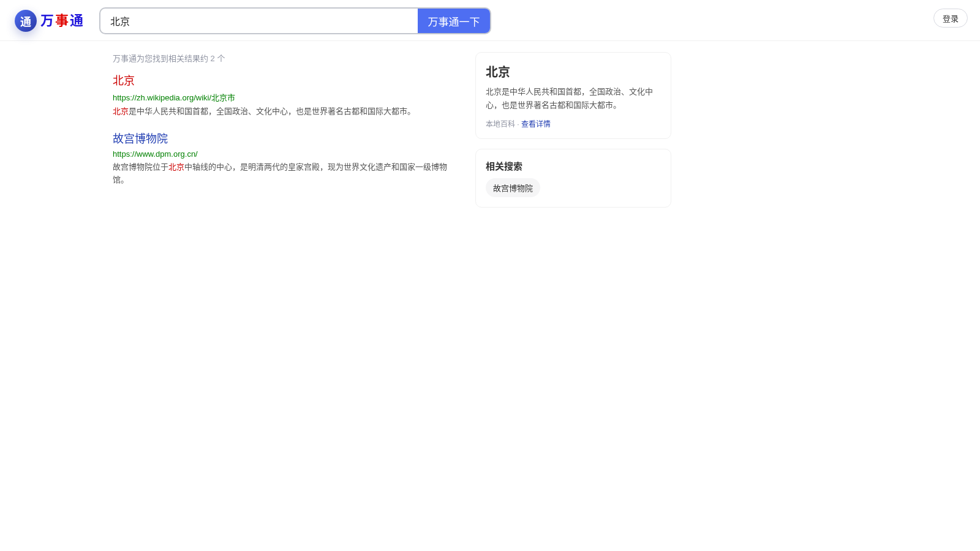980x551 pixels.
Task: Click the 本地百科 source label
Action: coord(500,124)
